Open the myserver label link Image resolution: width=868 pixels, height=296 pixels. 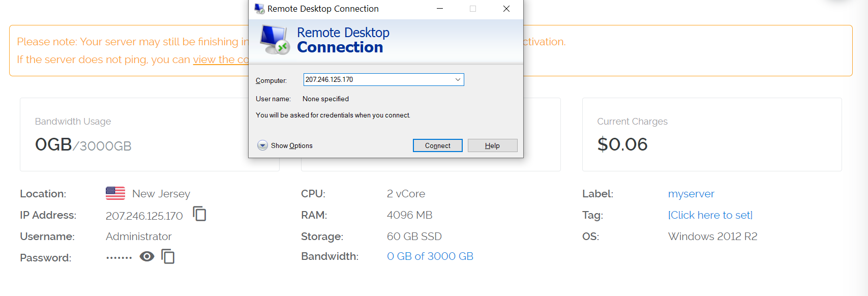pyautogui.click(x=691, y=194)
